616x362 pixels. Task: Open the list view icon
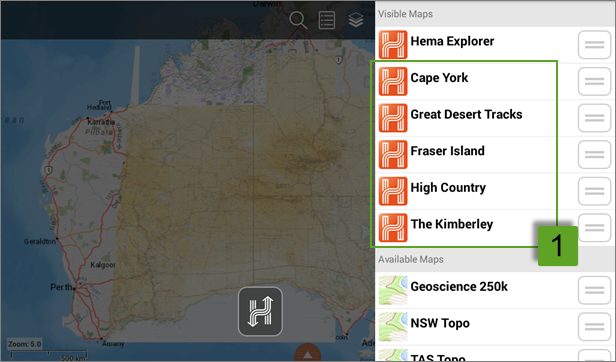(x=327, y=20)
